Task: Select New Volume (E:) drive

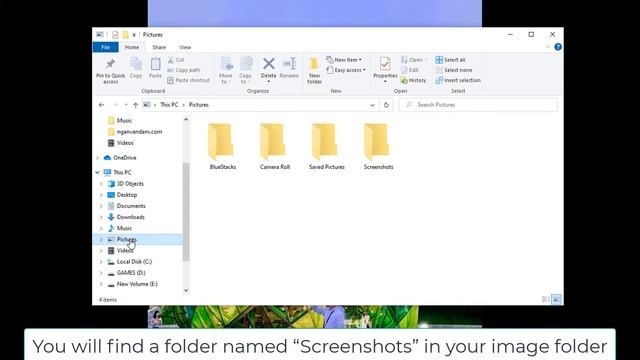Action: click(137, 284)
